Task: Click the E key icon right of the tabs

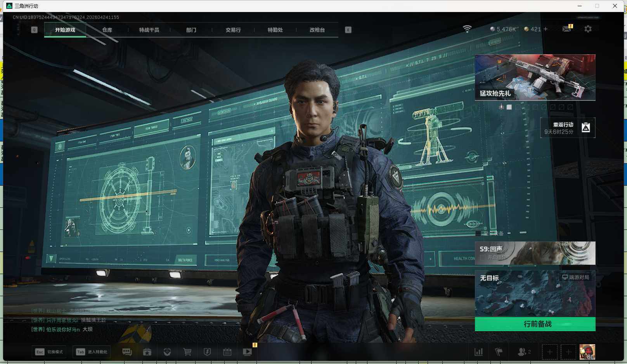Action: (348, 30)
